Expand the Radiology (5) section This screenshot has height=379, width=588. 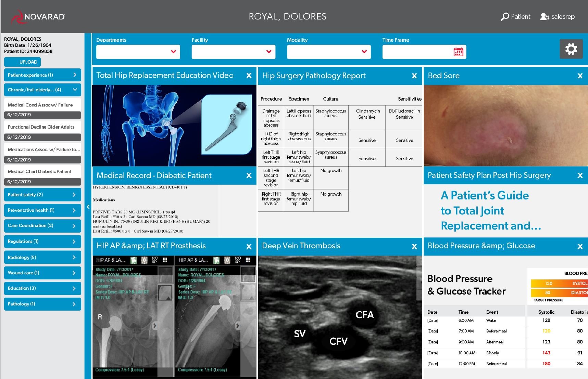coord(42,257)
